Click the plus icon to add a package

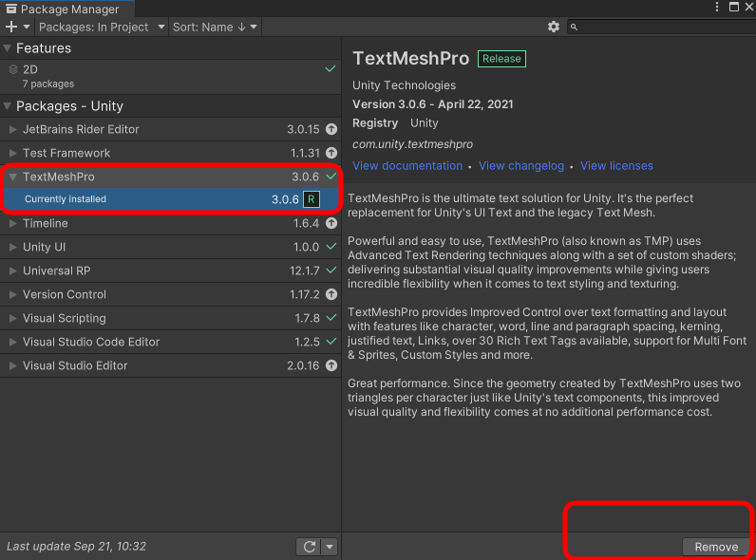(11, 27)
